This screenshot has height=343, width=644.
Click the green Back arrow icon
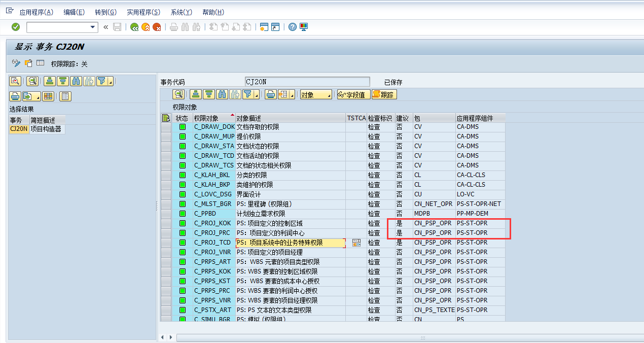[135, 27]
